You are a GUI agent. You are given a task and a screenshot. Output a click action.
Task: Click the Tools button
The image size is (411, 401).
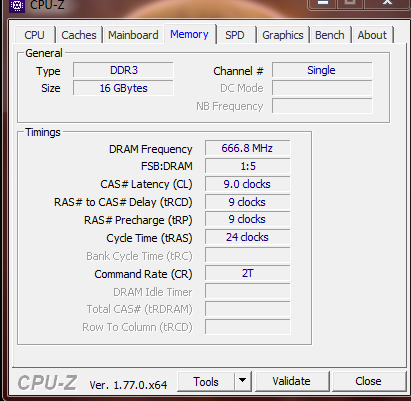[206, 382]
